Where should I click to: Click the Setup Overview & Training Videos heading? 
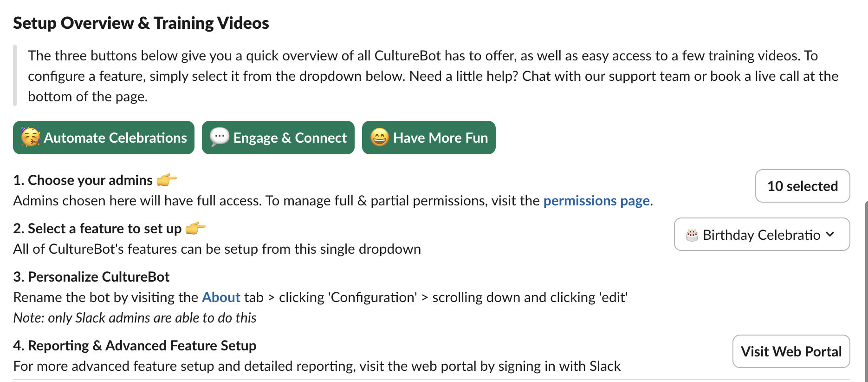[141, 23]
